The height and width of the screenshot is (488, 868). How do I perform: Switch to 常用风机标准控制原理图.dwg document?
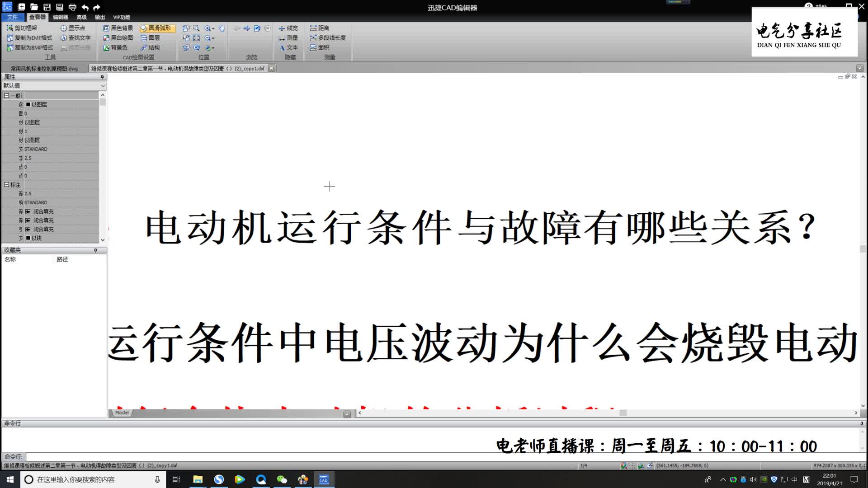tap(44, 69)
